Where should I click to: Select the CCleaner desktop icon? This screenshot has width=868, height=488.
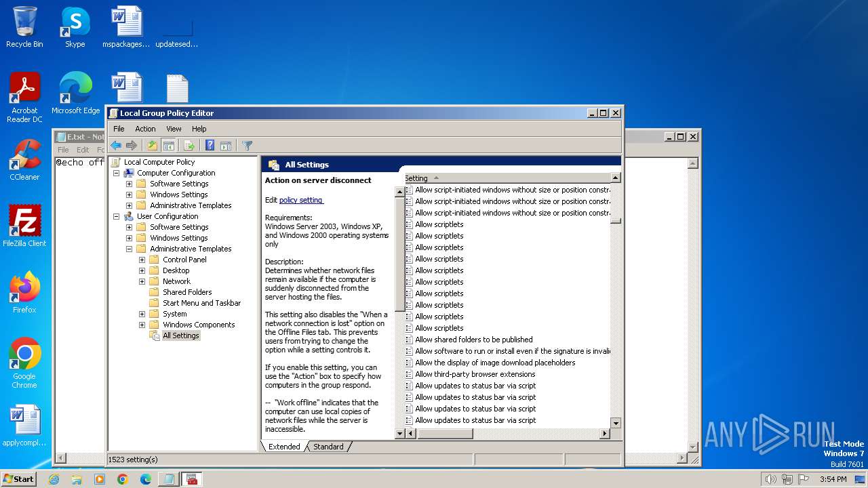pyautogui.click(x=24, y=160)
